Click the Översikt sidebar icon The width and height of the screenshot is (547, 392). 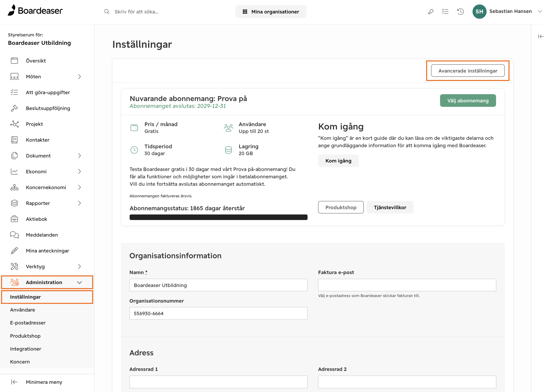(x=15, y=61)
